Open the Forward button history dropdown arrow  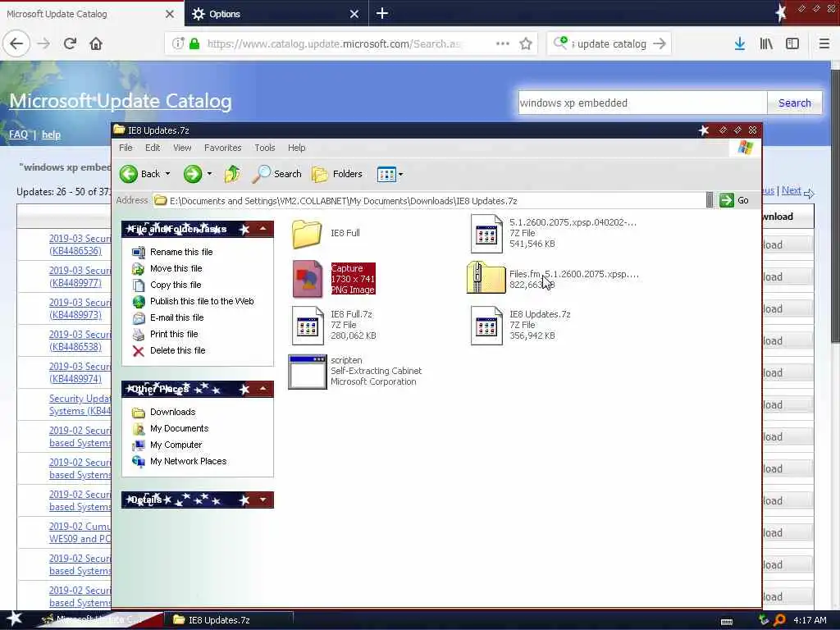point(209,174)
